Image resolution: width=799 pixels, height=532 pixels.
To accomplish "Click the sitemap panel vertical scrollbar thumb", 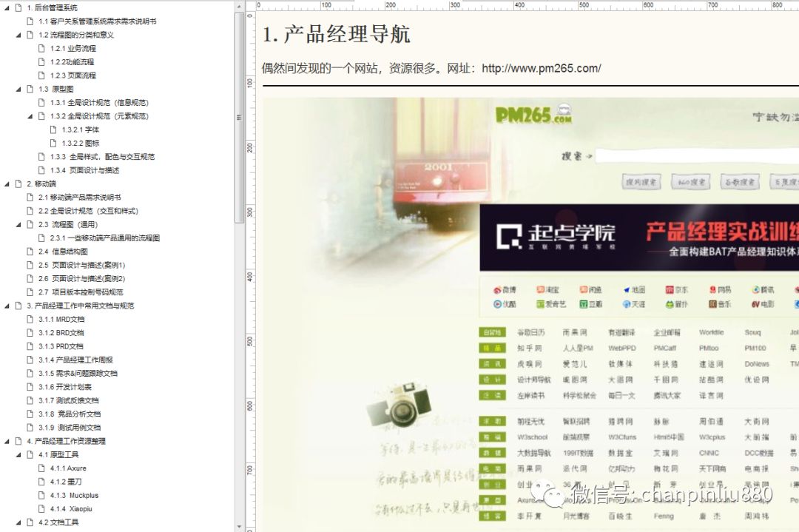I will (x=239, y=117).
